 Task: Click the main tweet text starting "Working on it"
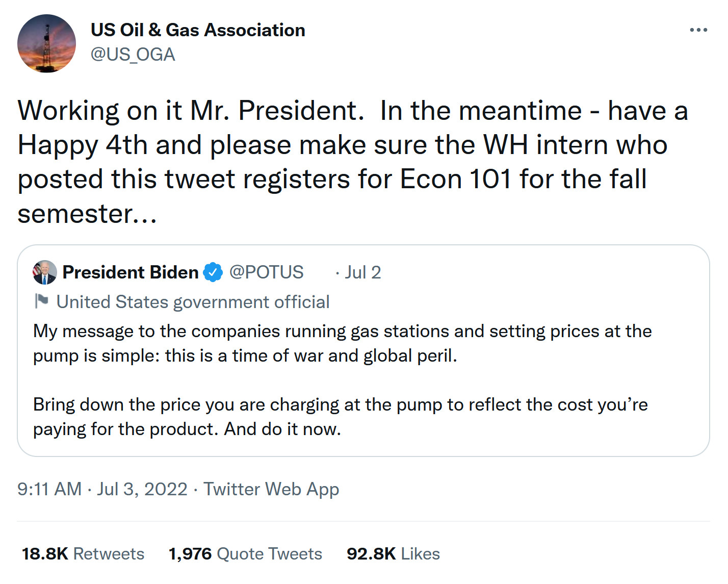point(352,162)
